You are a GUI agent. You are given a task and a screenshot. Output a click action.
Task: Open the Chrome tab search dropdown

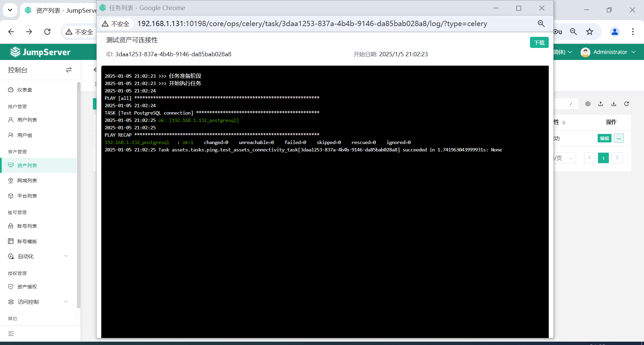click(10, 10)
